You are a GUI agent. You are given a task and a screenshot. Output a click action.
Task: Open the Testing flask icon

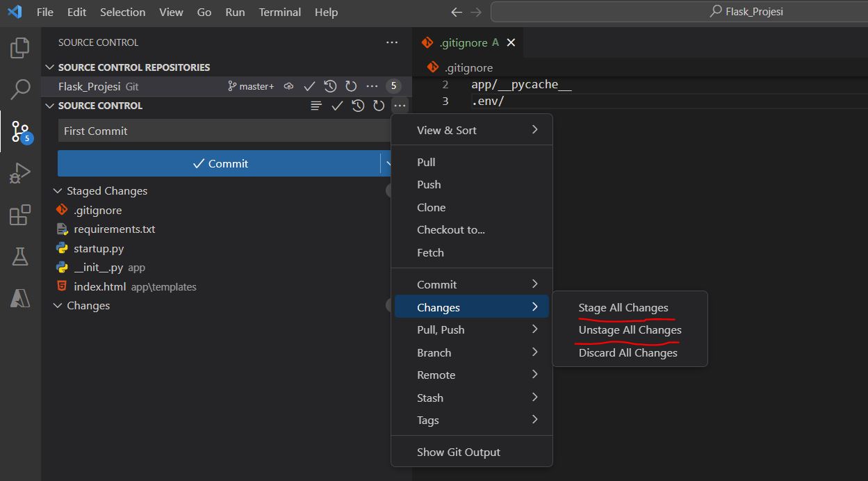coord(20,256)
